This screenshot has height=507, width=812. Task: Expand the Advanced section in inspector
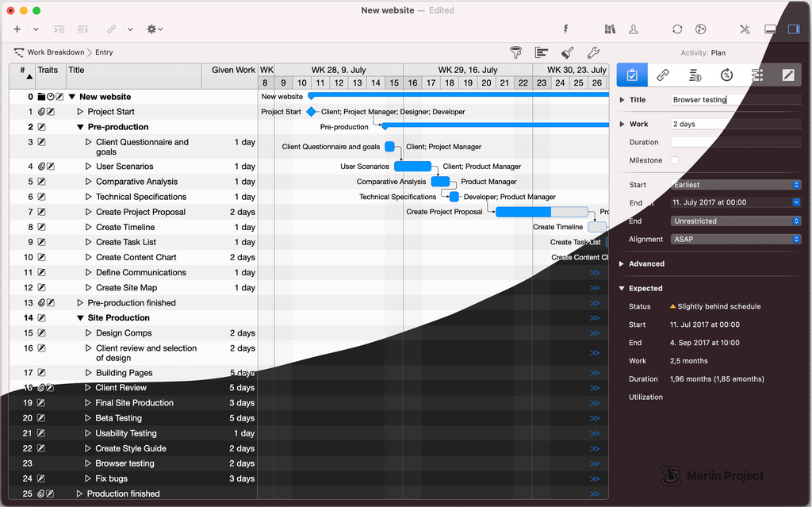[622, 264]
